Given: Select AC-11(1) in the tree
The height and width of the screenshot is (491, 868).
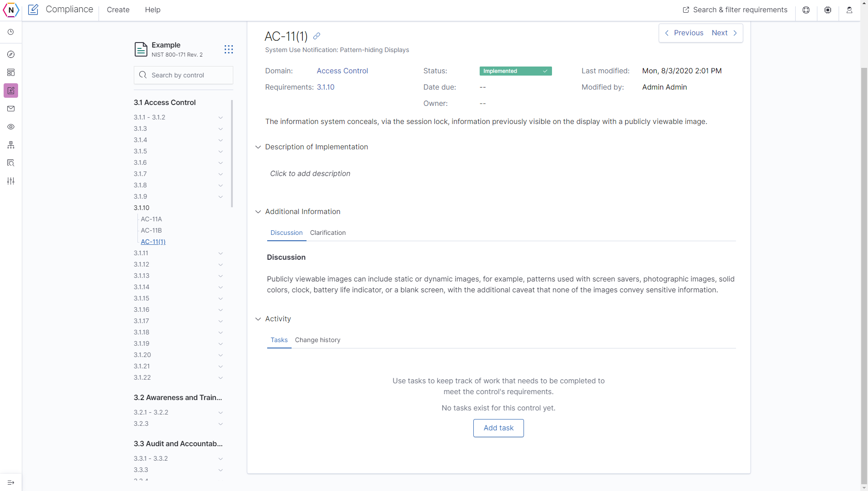Looking at the screenshot, I should 153,242.
